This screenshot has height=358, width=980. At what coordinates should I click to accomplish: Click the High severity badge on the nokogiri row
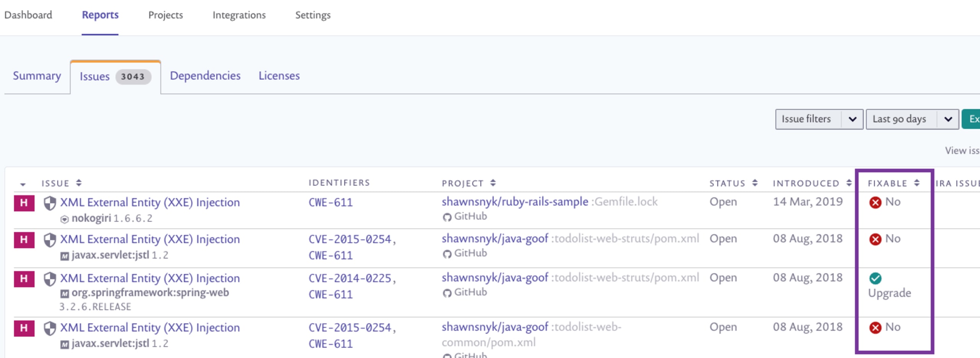24,203
